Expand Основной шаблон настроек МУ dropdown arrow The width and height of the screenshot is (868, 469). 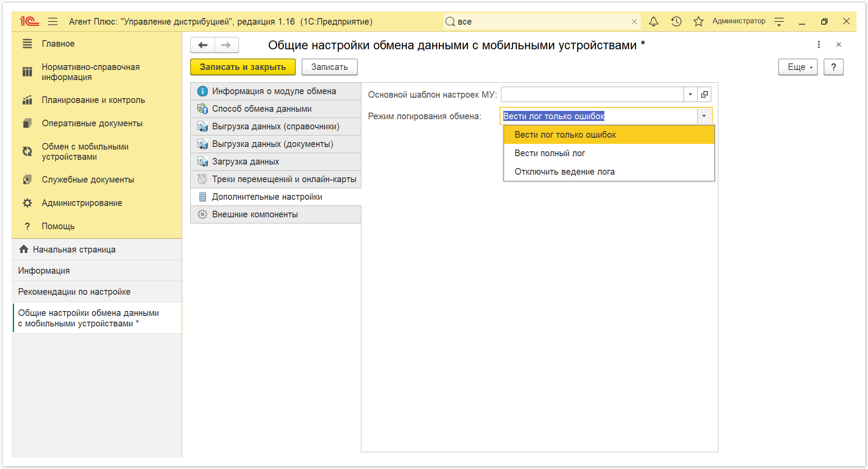point(690,94)
